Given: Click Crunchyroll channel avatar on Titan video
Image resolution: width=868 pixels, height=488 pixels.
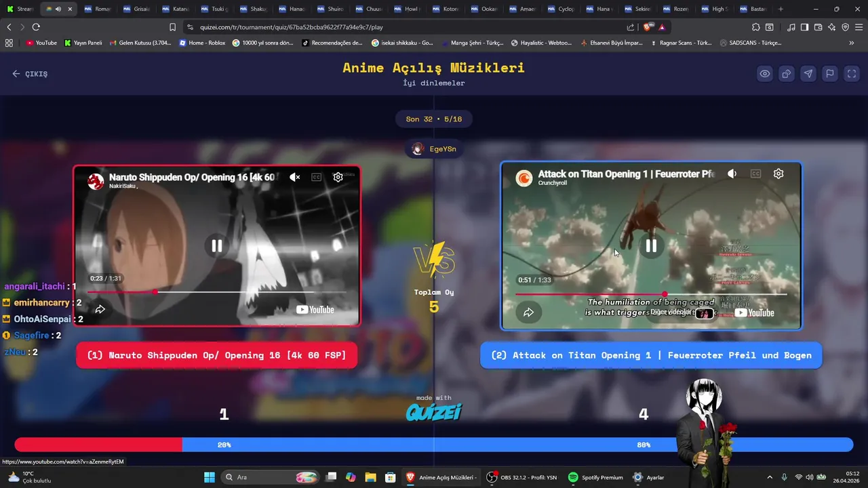Looking at the screenshot, I should point(524,178).
